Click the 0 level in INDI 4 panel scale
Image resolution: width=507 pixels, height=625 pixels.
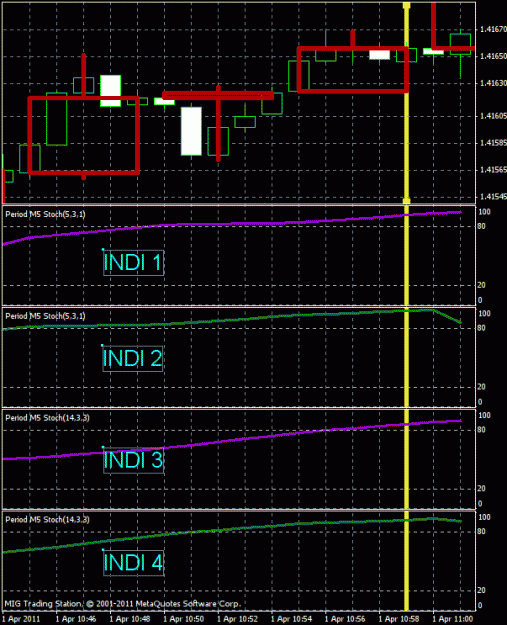[x=480, y=605]
